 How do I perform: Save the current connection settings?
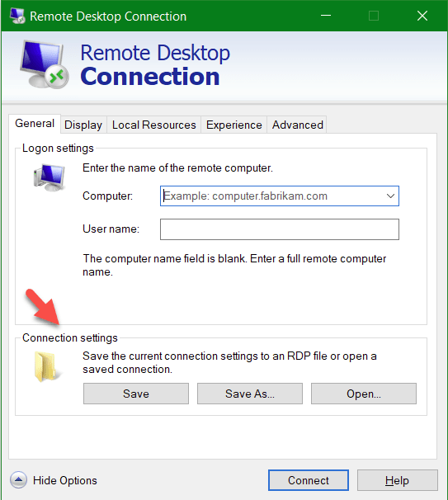pos(136,394)
